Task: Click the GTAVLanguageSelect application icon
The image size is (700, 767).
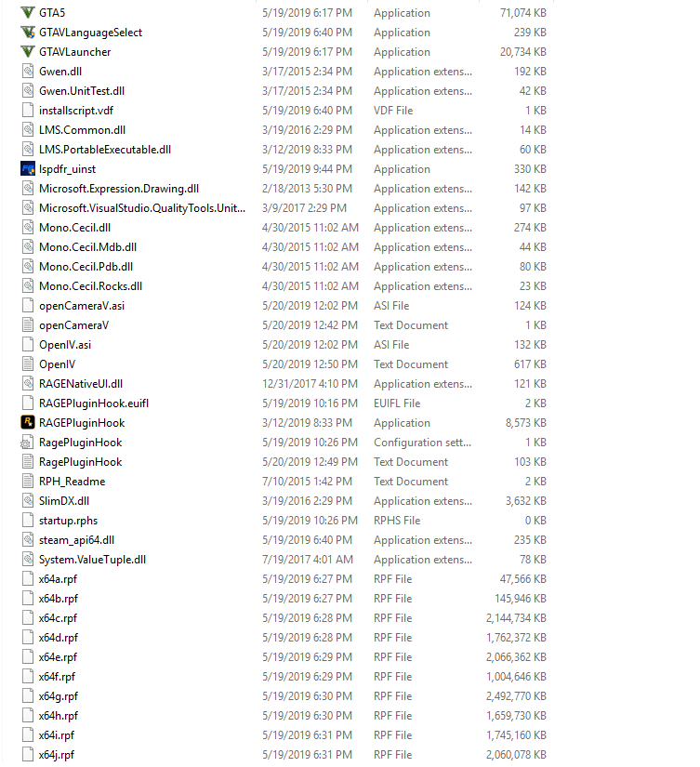Action: pos(28,33)
